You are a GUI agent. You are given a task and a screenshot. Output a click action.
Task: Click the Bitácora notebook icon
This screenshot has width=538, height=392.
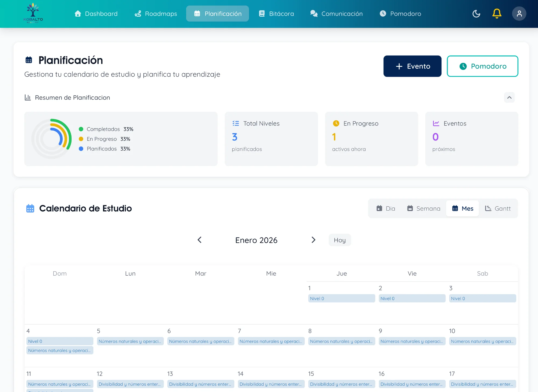pos(261,14)
